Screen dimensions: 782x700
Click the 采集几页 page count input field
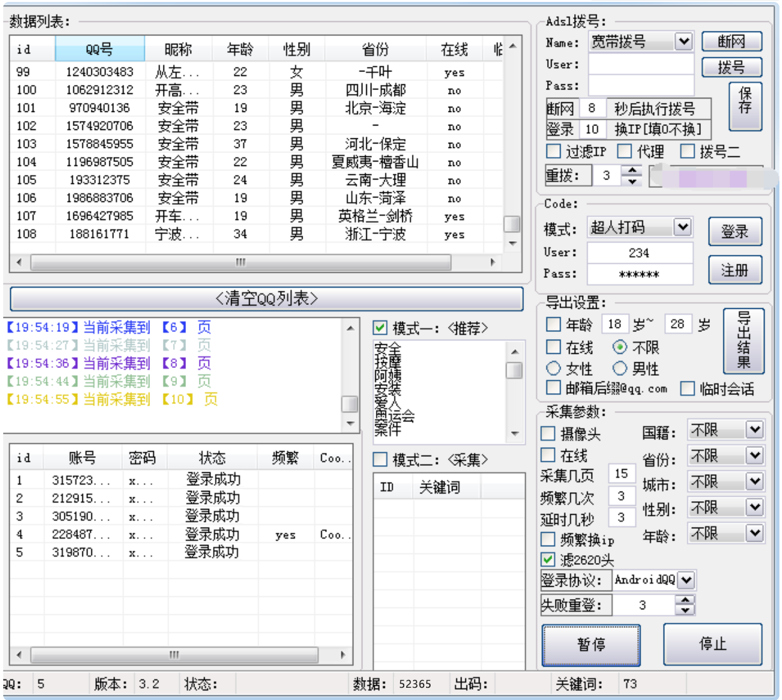click(621, 474)
